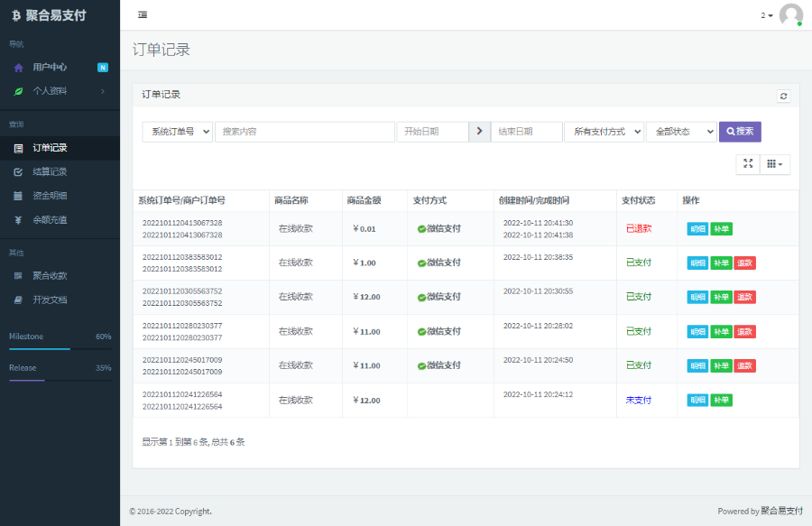Image resolution: width=812 pixels, height=526 pixels.
Task: Click the WeChat pay icon in ¥0.01 row
Action: pos(421,229)
